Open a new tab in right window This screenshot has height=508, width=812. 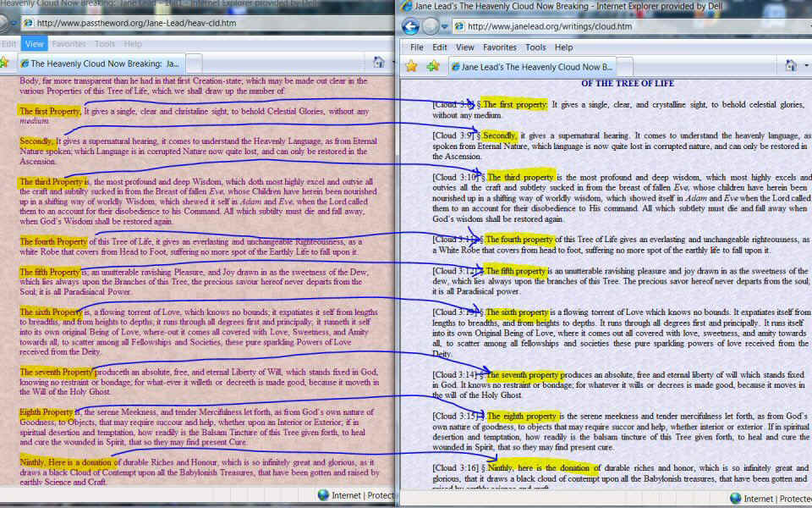click(625, 68)
